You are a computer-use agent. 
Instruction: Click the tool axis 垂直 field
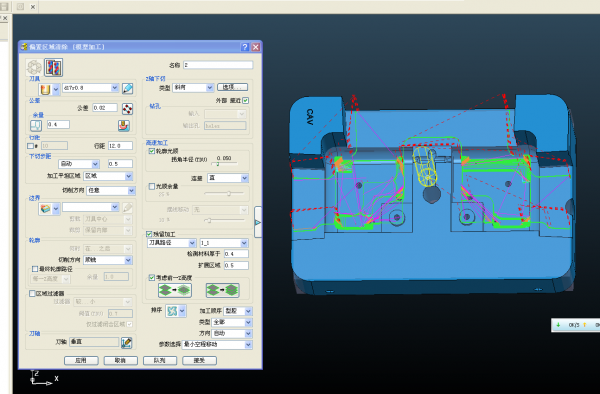(94, 342)
